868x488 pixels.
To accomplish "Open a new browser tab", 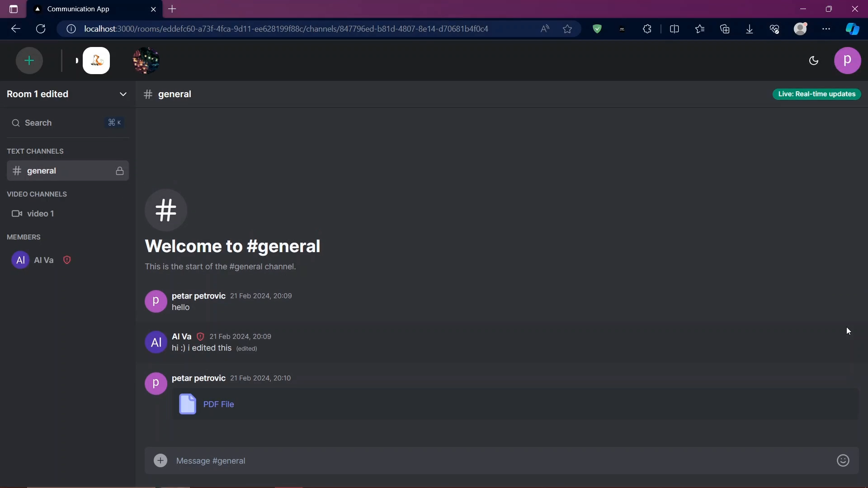I will [x=172, y=9].
